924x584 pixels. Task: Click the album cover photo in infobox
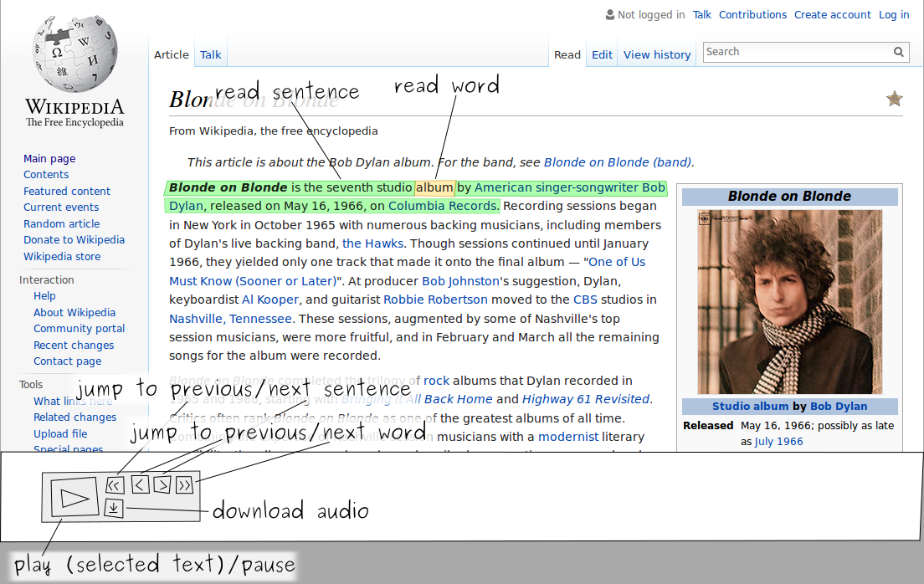coord(789,302)
